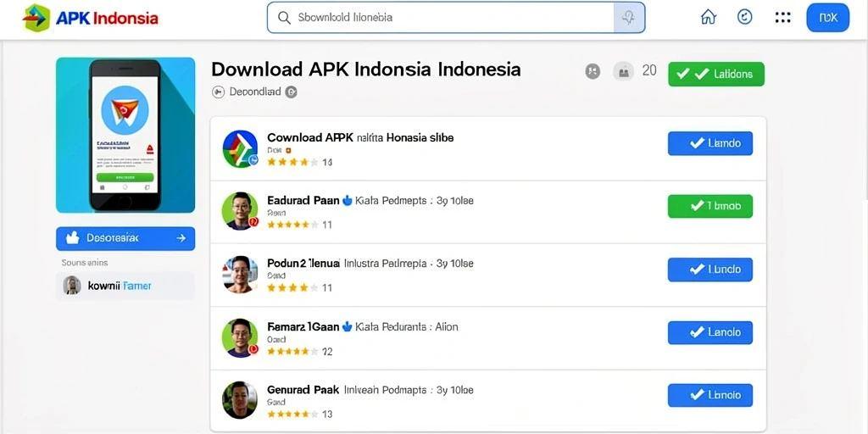Click blue button in Genurad Paak row
Screen dimensions: 868x434
pyautogui.click(x=710, y=395)
